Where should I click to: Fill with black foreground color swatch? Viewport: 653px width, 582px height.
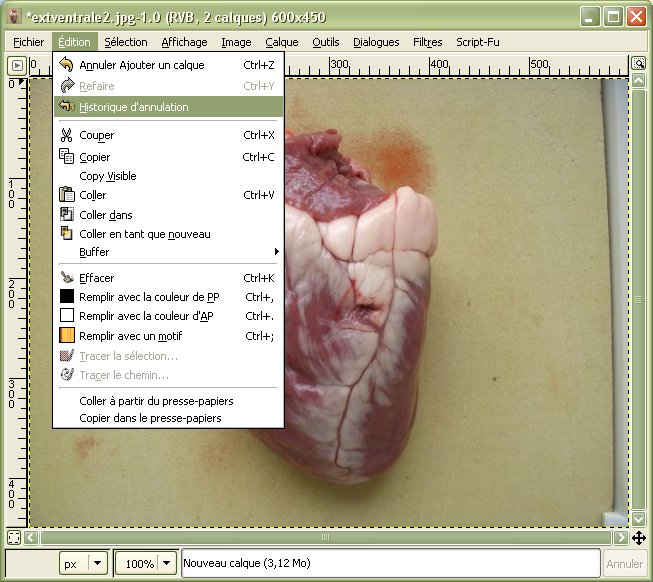(67, 297)
